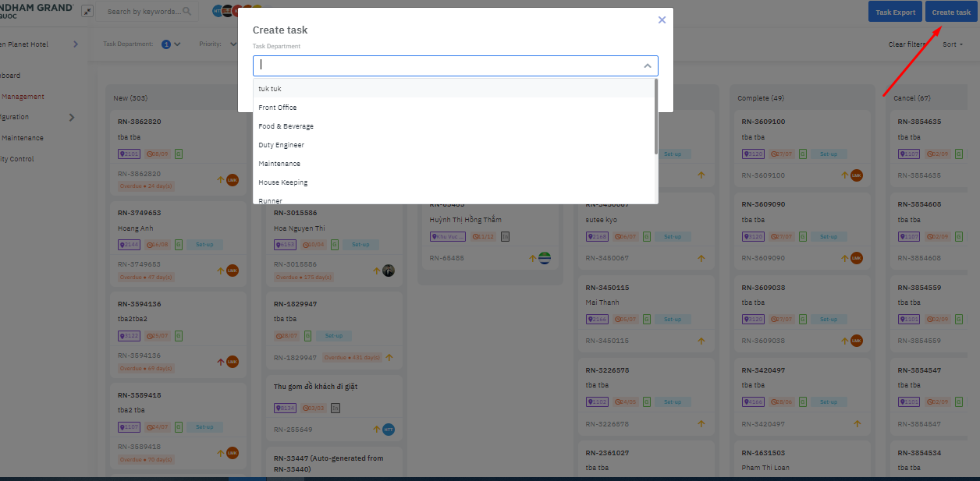The image size is (980, 481).
Task: Open task card RN-3015586 title
Action: click(296, 213)
